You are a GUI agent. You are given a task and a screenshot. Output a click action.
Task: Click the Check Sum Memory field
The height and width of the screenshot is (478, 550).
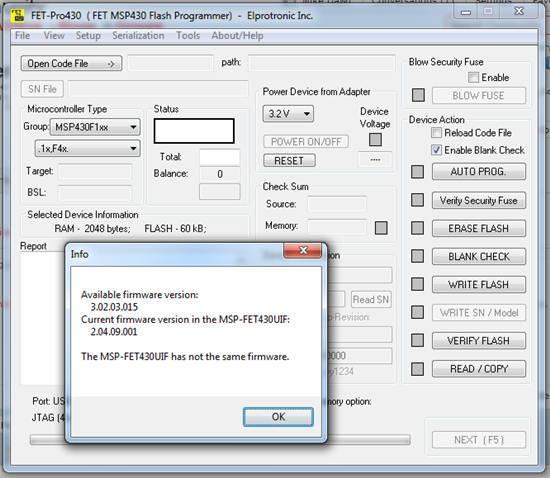337,227
